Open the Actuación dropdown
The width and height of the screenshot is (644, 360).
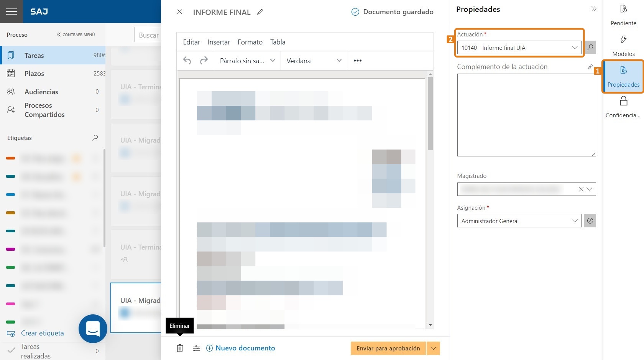(x=519, y=48)
